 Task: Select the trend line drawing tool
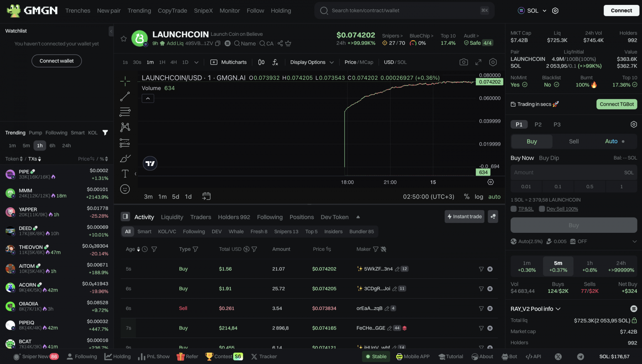pos(125,97)
